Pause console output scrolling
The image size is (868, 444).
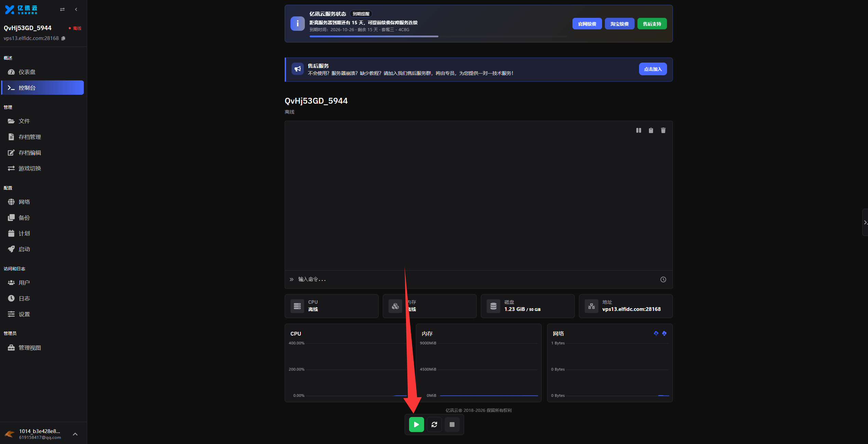[x=638, y=130]
